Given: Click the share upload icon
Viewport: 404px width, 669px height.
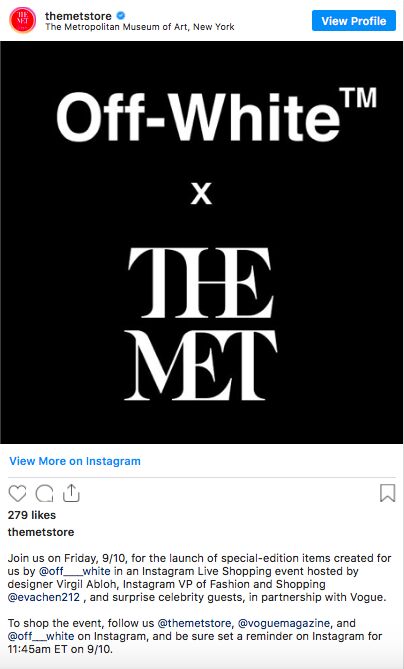Looking at the screenshot, I should point(71,493).
